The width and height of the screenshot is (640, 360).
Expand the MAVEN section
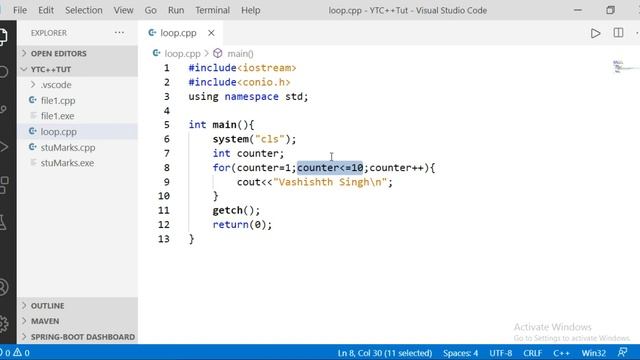[78, 321]
